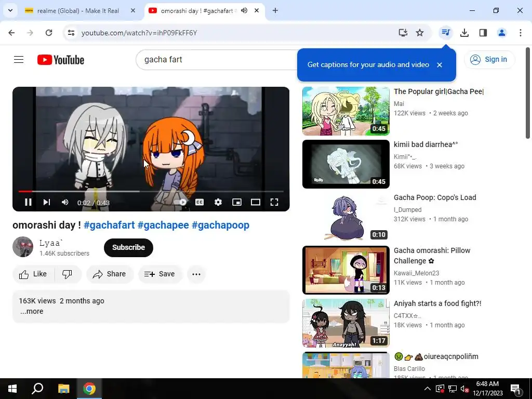Viewport: 532px width, 399px height.
Task: Open 'kimii bad diarrhea' video title
Action: pyautogui.click(x=426, y=144)
